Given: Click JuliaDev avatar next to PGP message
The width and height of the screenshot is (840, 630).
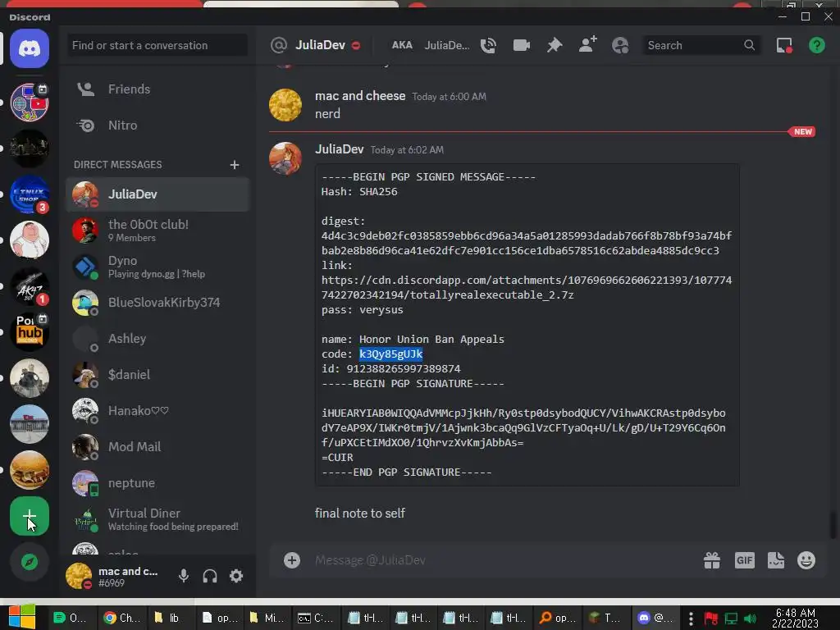Looking at the screenshot, I should tap(285, 158).
